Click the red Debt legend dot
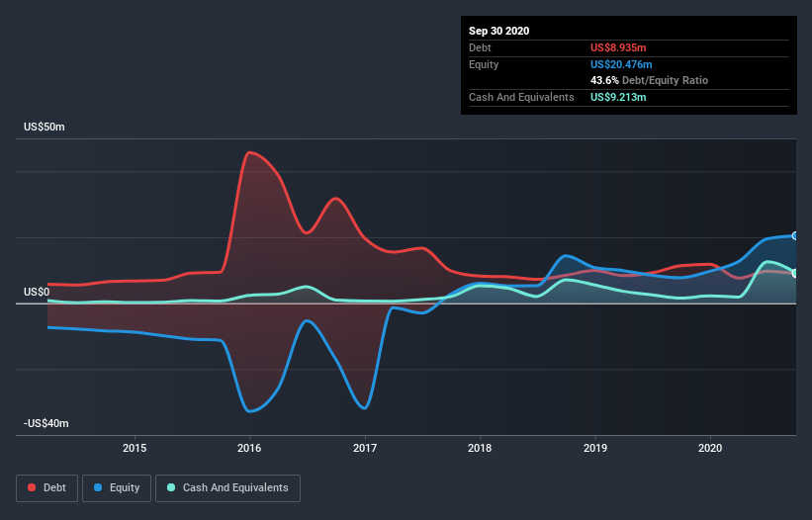The height and width of the screenshot is (520, 812). (x=32, y=487)
